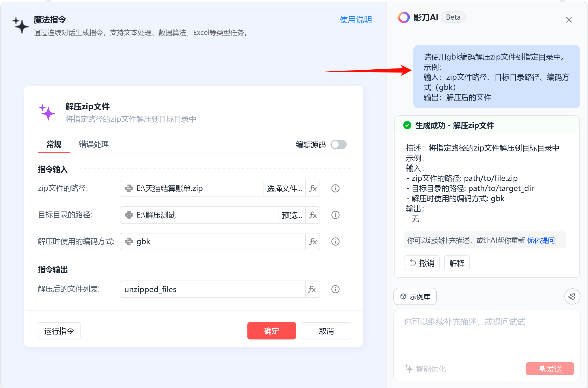Click fx icon beside unzipped_files output
Image resolution: width=588 pixels, height=388 pixels.
coord(312,289)
